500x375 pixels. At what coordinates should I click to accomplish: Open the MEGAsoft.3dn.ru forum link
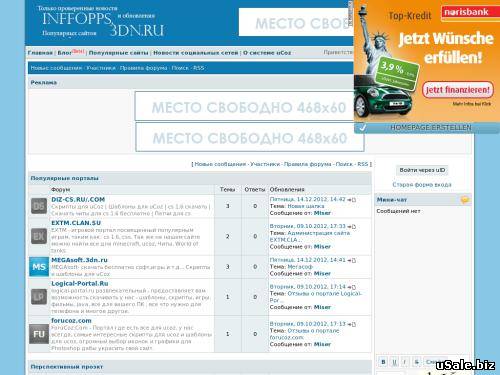click(79, 260)
